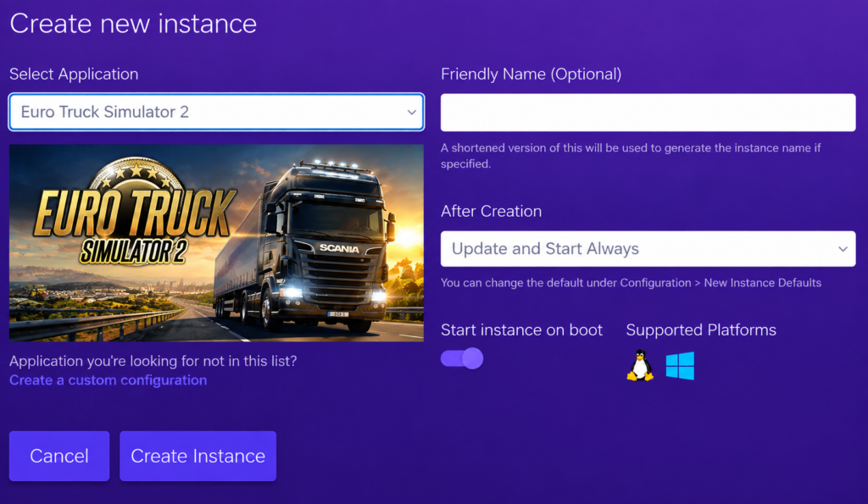Open the Select Application dropdown
This screenshot has height=504, width=868.
coord(216,112)
